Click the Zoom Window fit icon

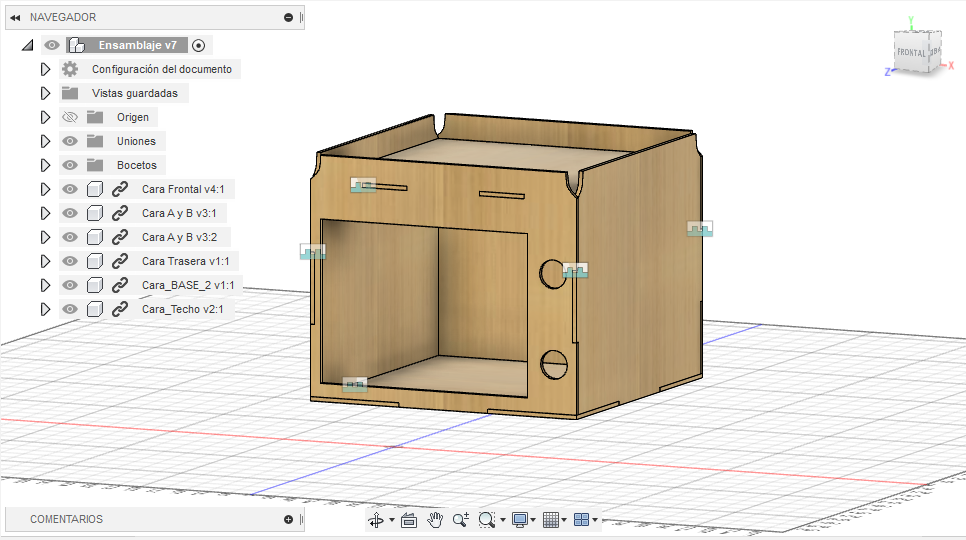pos(487,520)
